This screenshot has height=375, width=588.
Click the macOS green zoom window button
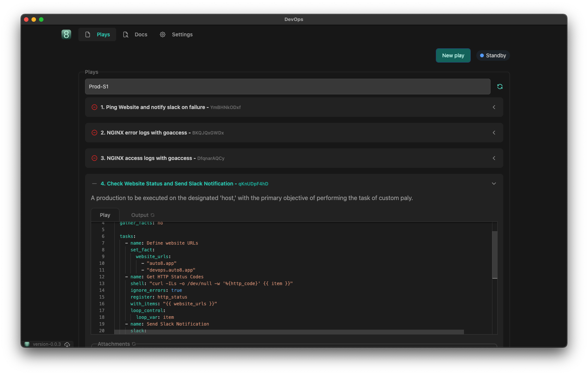[x=41, y=19]
